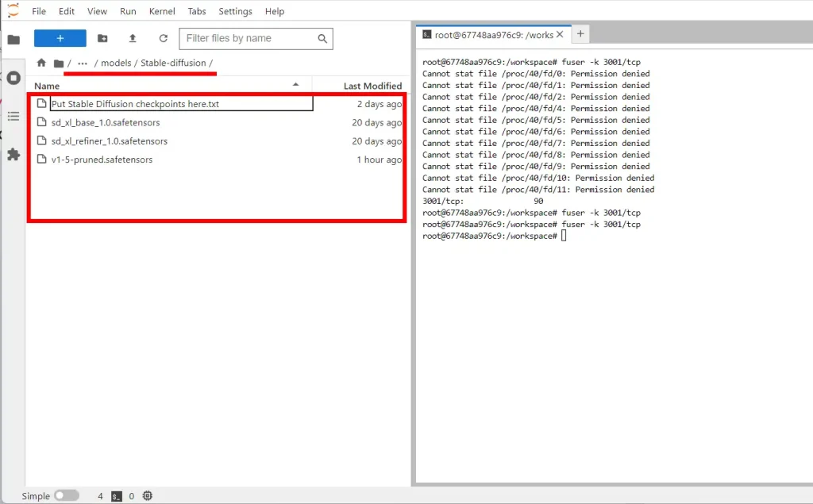This screenshot has width=813, height=504.
Task: Click the blue new launcher button
Action: pyautogui.click(x=60, y=38)
